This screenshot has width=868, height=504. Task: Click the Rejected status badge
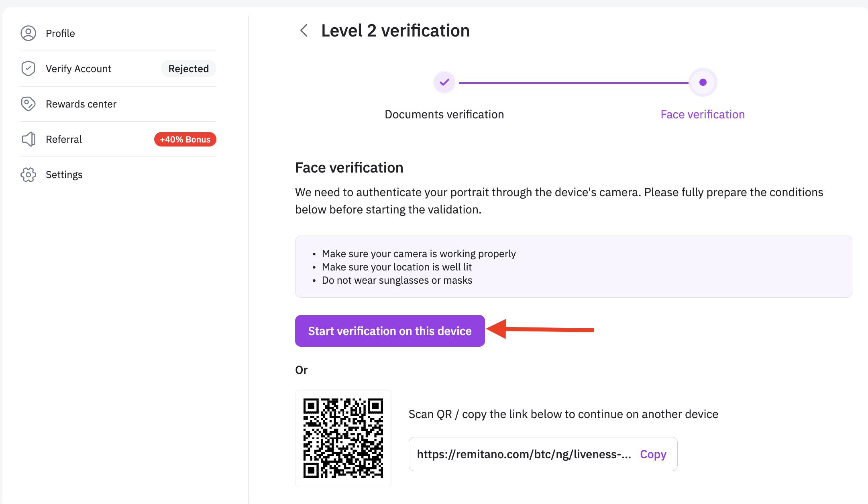[188, 69]
